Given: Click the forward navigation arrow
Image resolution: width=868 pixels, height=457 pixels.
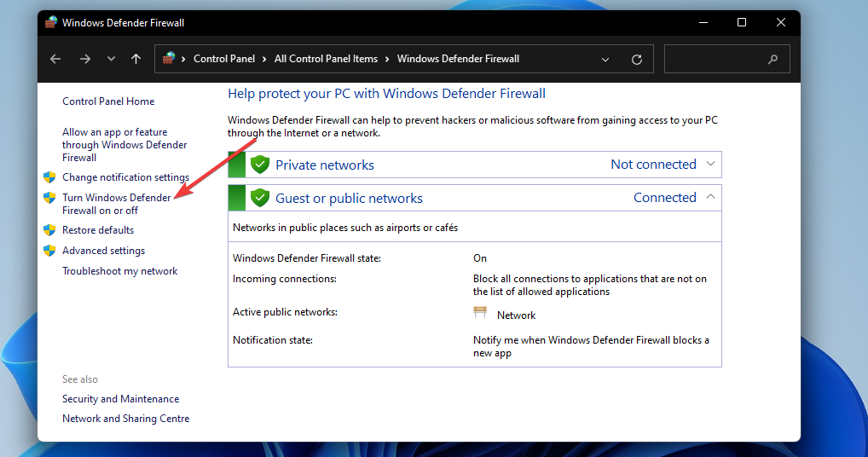Looking at the screenshot, I should coord(84,59).
